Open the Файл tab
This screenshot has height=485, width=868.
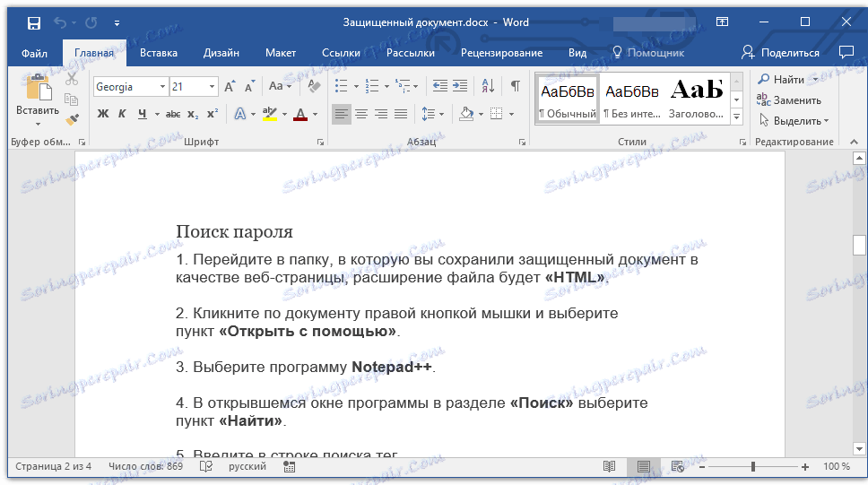pyautogui.click(x=34, y=53)
